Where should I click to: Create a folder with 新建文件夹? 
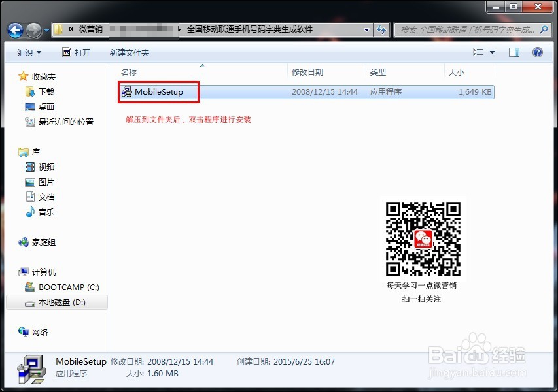[129, 53]
